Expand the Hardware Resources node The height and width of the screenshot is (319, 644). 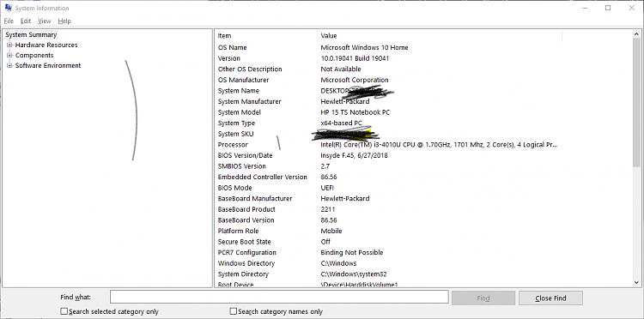(9, 45)
